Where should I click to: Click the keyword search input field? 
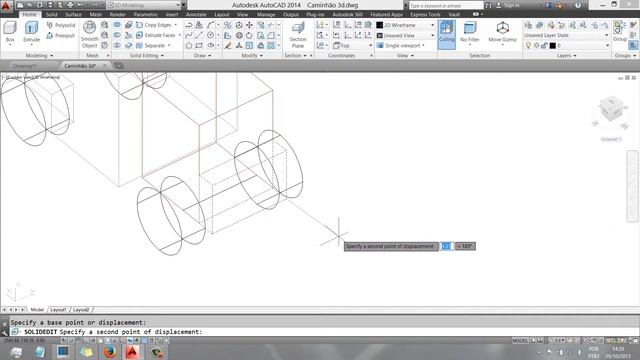pyautogui.click(x=446, y=5)
